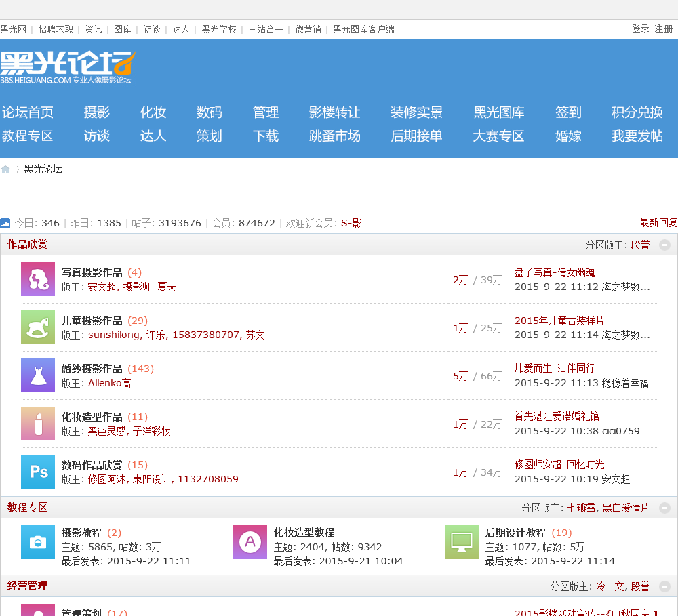The width and height of the screenshot is (678, 616).
Task: Click 我要发帖 to post
Action: tap(637, 136)
